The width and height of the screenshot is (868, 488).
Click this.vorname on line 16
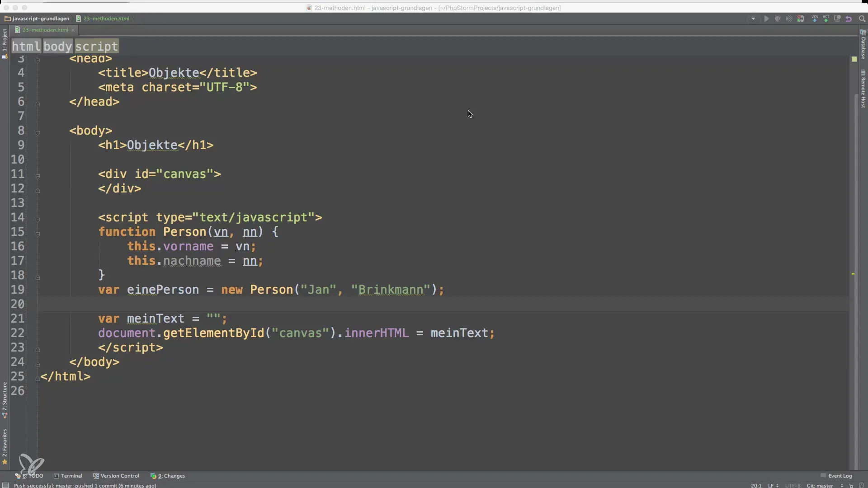tap(170, 246)
